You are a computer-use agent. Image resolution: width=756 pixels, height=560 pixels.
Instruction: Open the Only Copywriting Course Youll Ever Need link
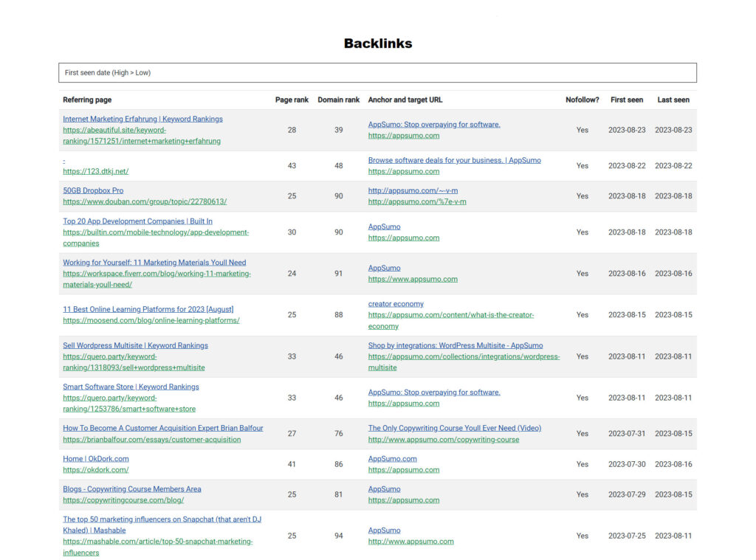(455, 428)
